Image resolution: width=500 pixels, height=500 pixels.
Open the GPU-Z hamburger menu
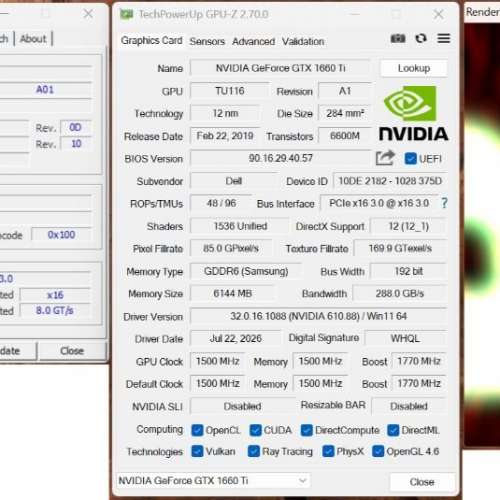click(x=444, y=39)
